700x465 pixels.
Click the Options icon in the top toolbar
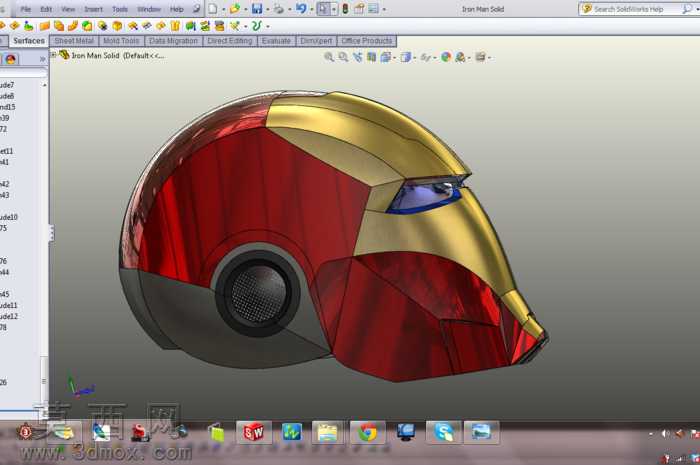pos(373,8)
